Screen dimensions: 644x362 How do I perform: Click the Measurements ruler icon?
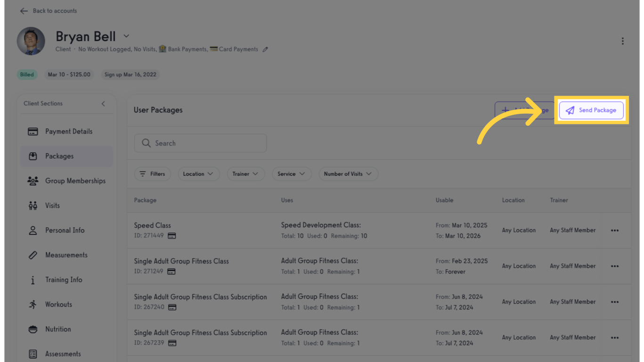[x=33, y=255]
